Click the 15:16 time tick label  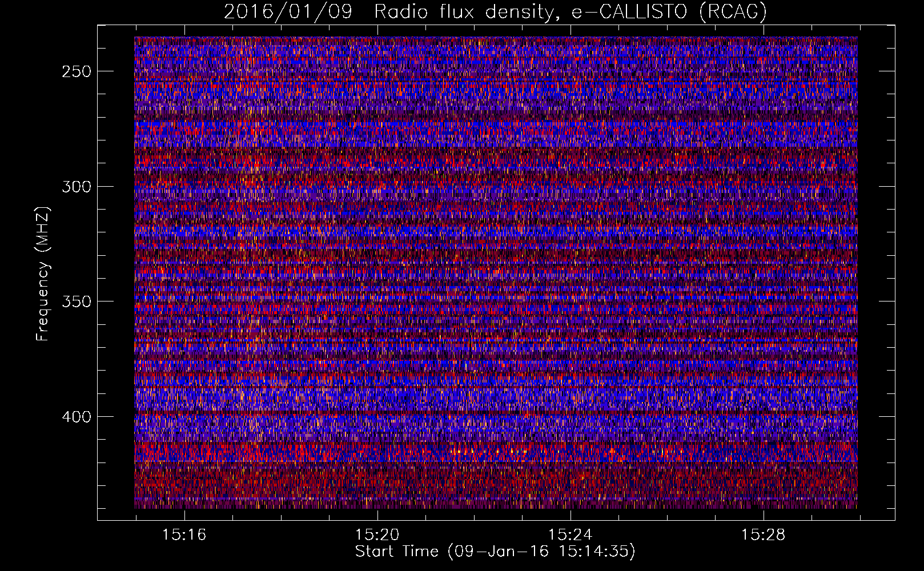click(x=184, y=535)
